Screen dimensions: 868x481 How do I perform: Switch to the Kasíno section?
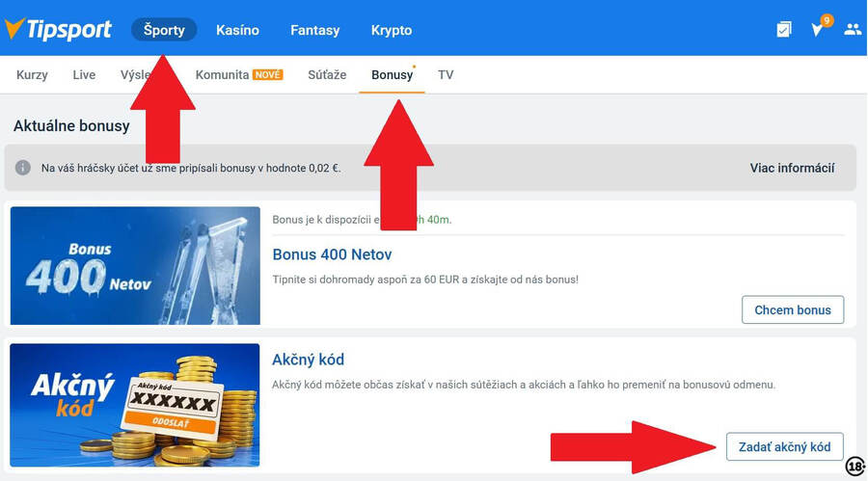237,30
